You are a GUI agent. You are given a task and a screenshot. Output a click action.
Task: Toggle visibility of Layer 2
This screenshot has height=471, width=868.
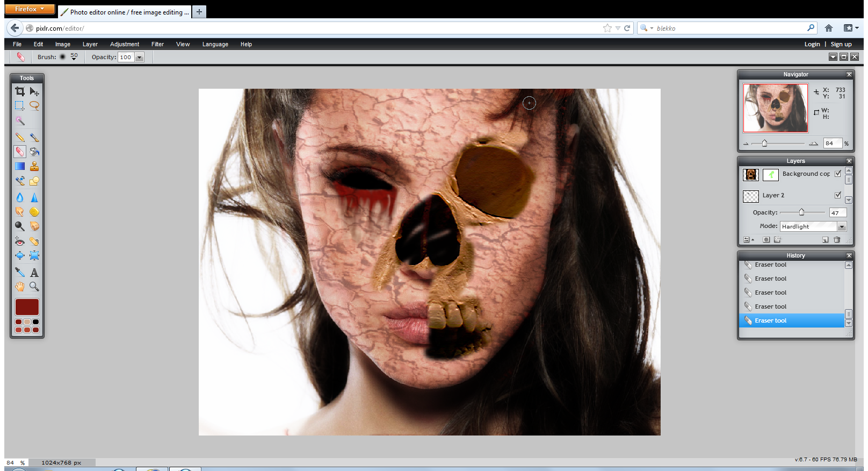[x=838, y=195]
